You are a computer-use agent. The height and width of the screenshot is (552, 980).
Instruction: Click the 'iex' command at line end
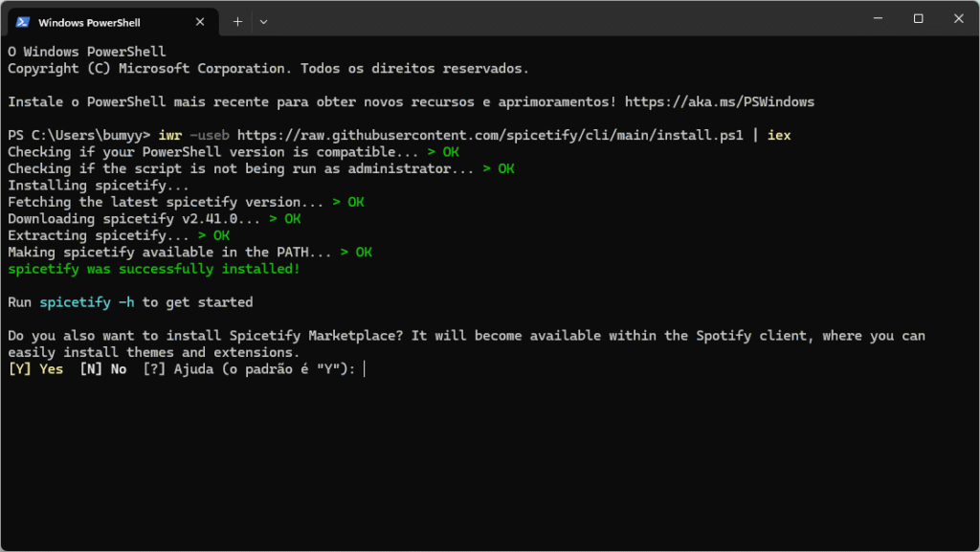pos(779,136)
